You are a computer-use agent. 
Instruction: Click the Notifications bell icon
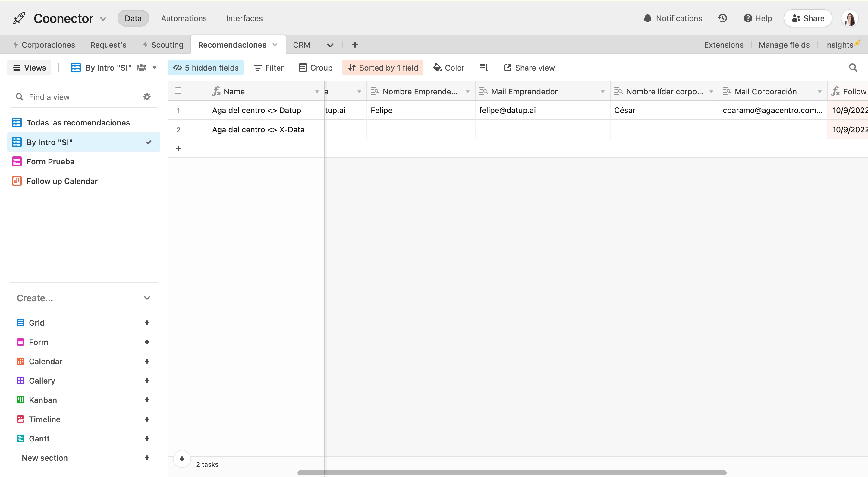point(647,18)
